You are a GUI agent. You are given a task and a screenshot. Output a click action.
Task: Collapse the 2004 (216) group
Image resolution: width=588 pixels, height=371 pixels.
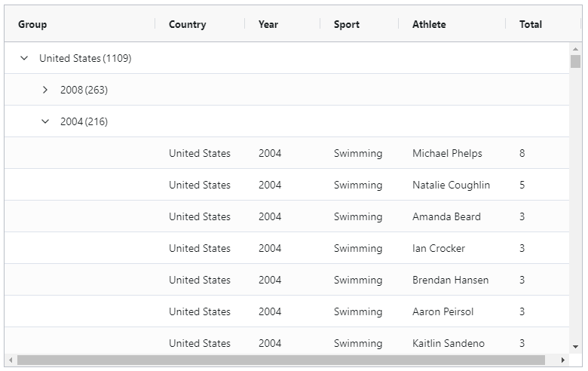[x=45, y=121]
